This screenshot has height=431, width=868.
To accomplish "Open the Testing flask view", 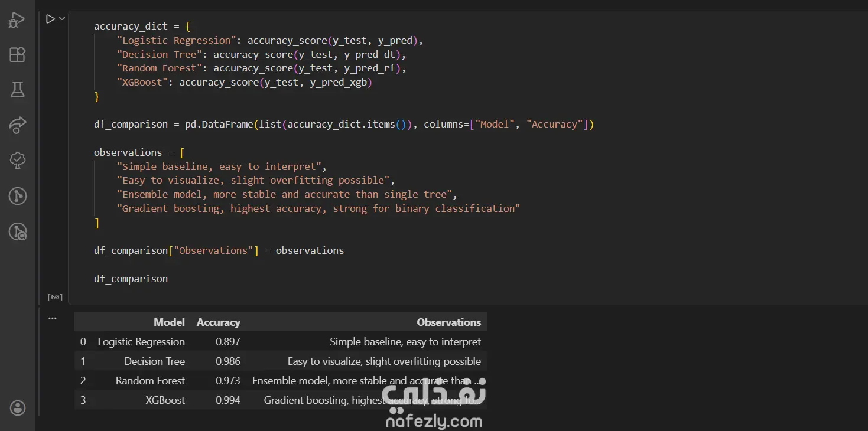I will tap(18, 90).
